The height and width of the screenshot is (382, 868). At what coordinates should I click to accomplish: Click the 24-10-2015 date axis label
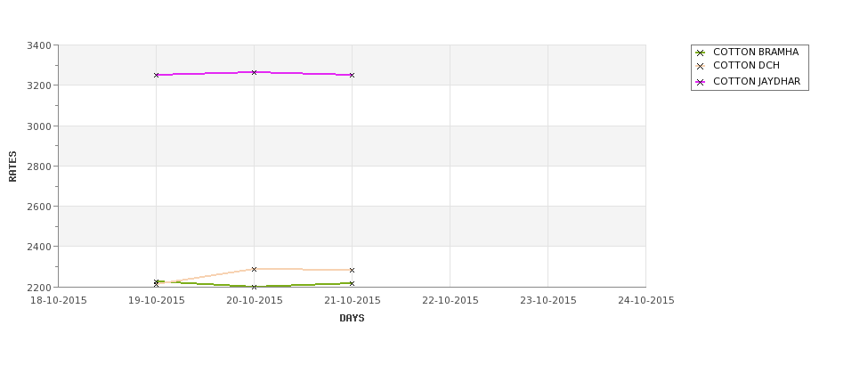click(x=646, y=301)
